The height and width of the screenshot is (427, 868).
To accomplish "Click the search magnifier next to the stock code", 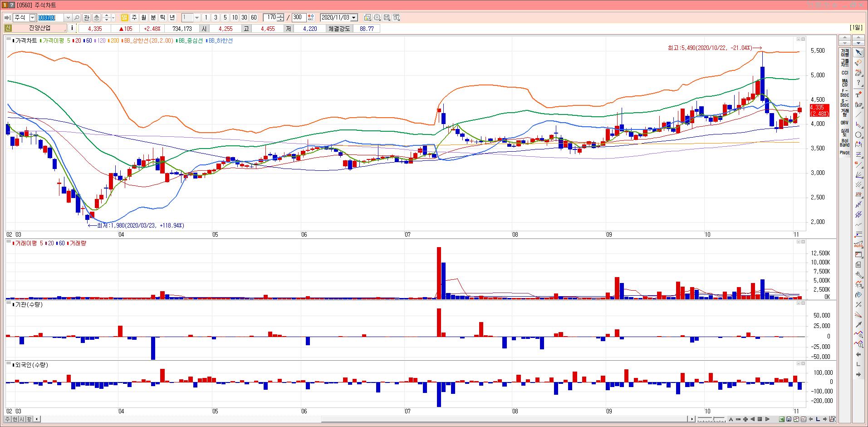I will coord(77,18).
